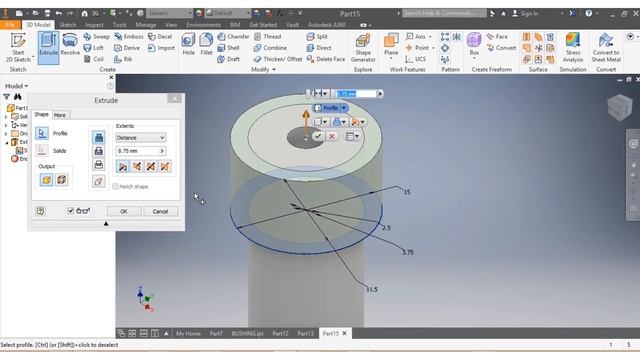Choose the Sweep feature tool

coord(96,37)
